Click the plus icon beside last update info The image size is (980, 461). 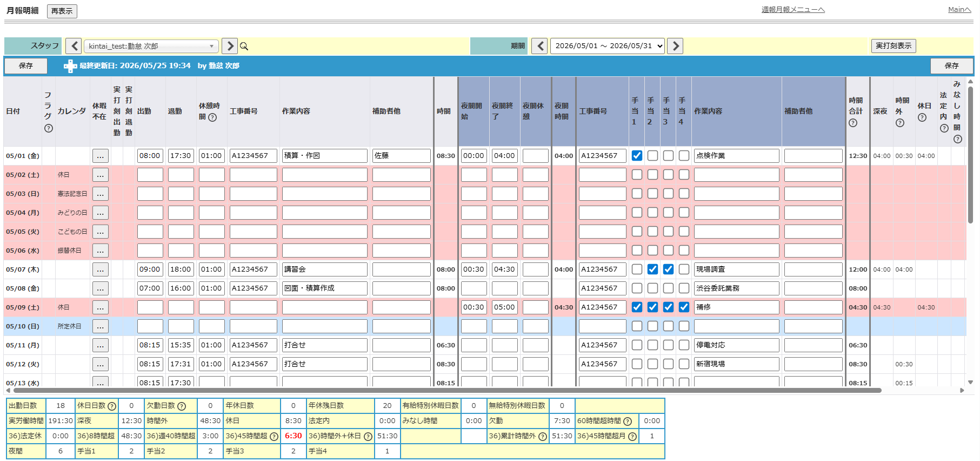pos(70,66)
